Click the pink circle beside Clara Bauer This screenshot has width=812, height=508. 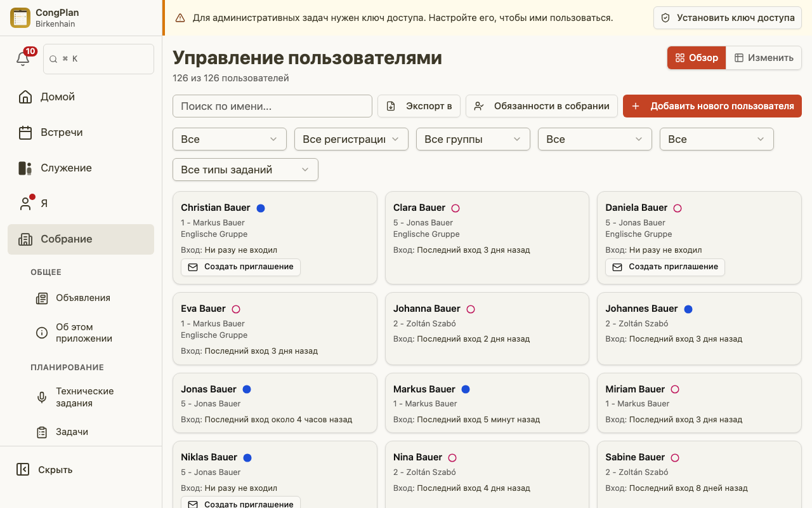click(x=455, y=208)
